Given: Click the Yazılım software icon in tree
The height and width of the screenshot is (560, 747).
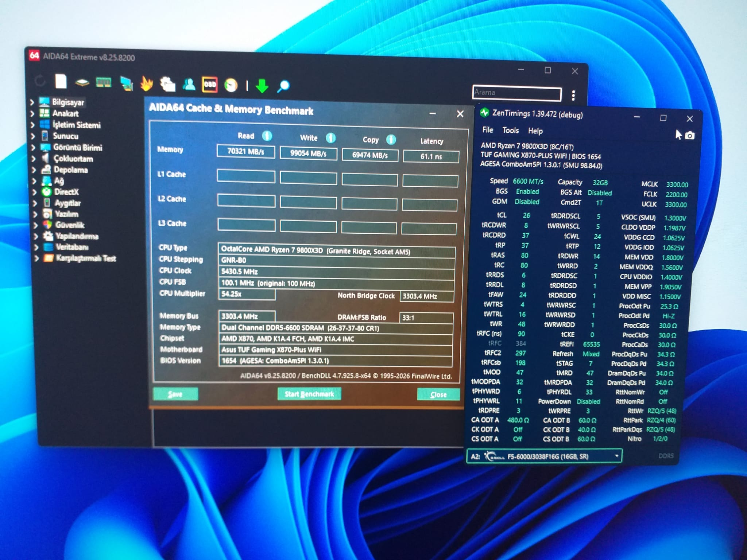Looking at the screenshot, I should click(x=47, y=214).
